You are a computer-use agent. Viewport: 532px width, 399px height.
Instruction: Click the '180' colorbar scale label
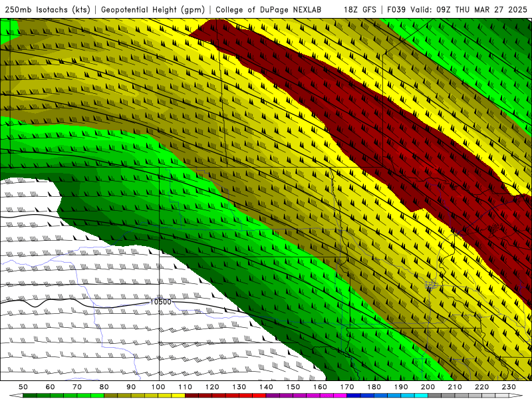click(x=374, y=387)
